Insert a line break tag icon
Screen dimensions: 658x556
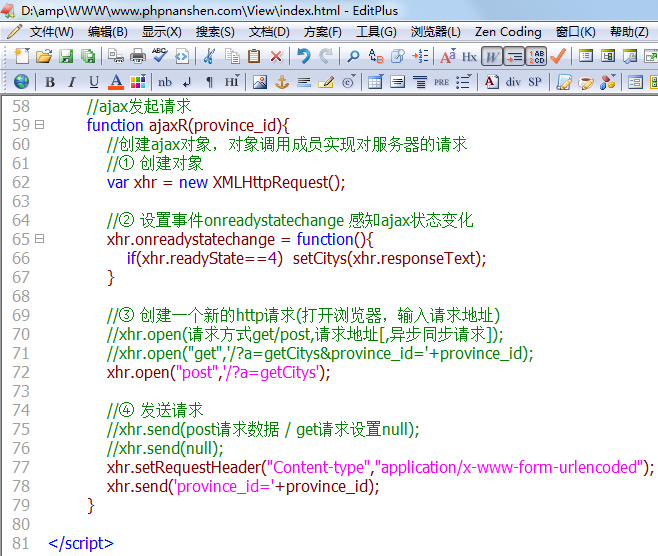187,82
